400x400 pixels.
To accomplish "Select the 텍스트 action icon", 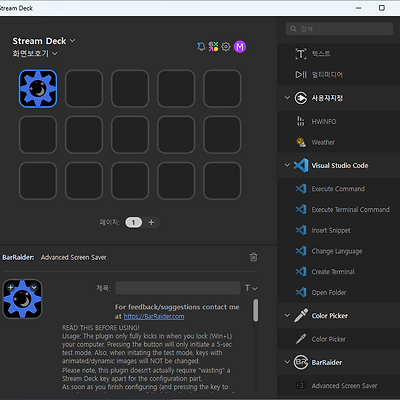I will coord(301,53).
